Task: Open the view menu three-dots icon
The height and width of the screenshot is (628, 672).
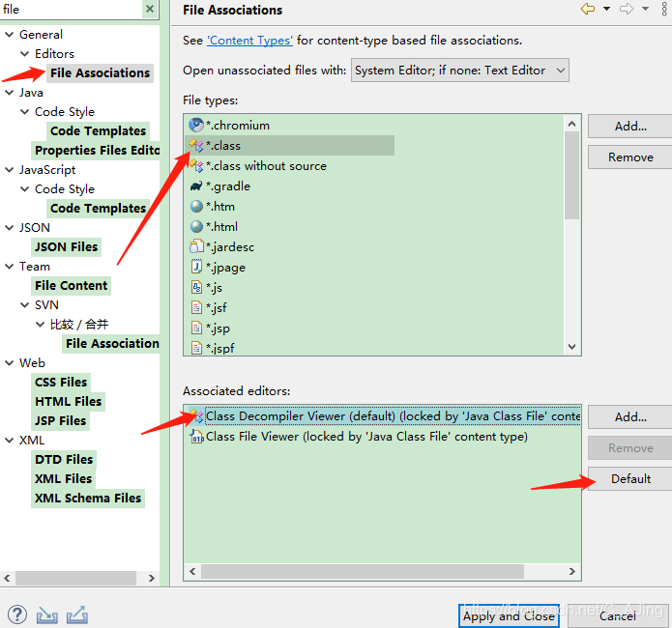Action: click(664, 9)
